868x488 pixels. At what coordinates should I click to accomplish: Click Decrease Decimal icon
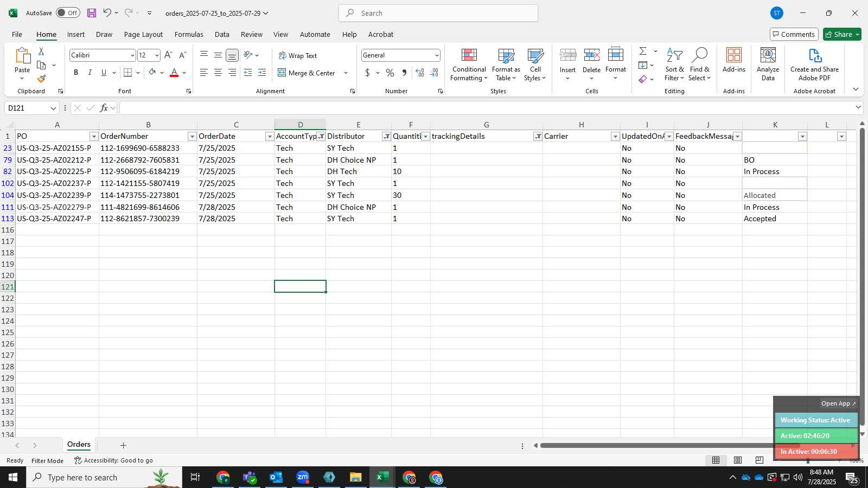click(x=434, y=73)
